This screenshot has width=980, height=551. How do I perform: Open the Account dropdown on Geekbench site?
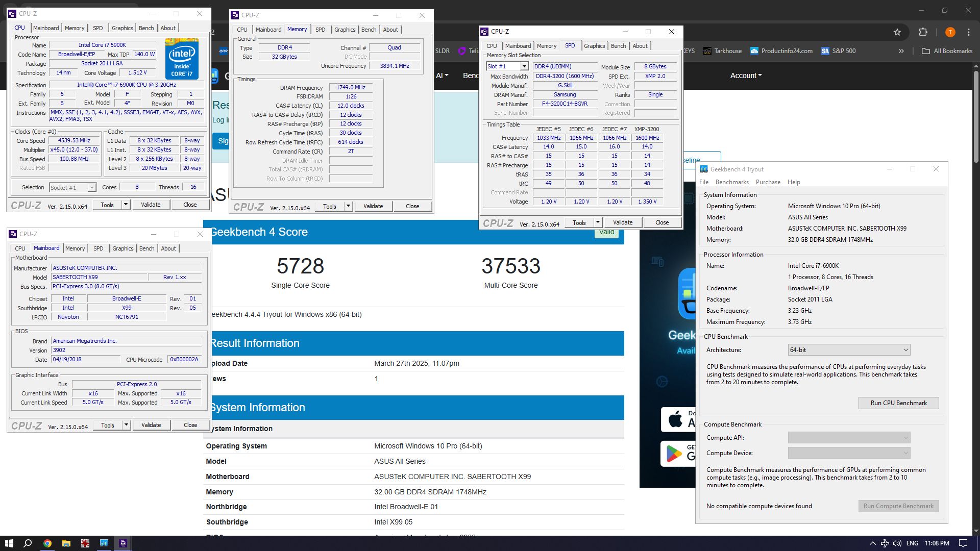pyautogui.click(x=746, y=76)
